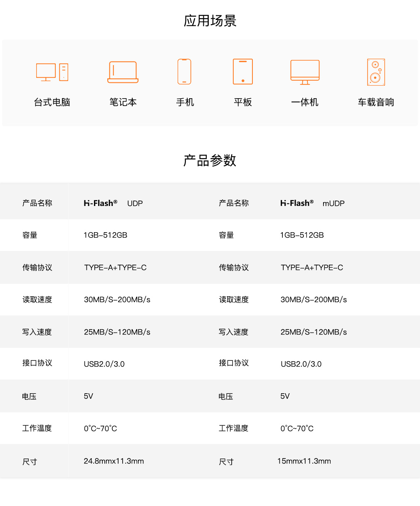This screenshot has height=506, width=420.
Task: Click the 台式电脑 label
Action: click(52, 102)
